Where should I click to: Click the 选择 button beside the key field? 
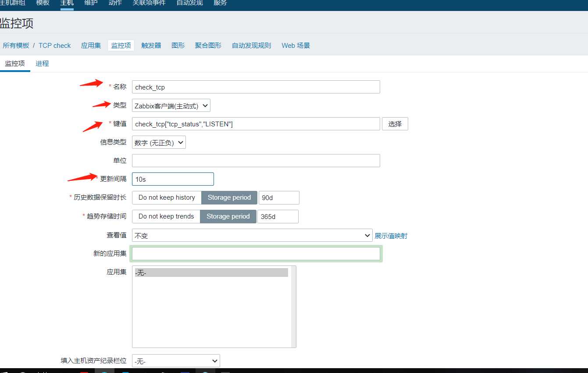[395, 124]
